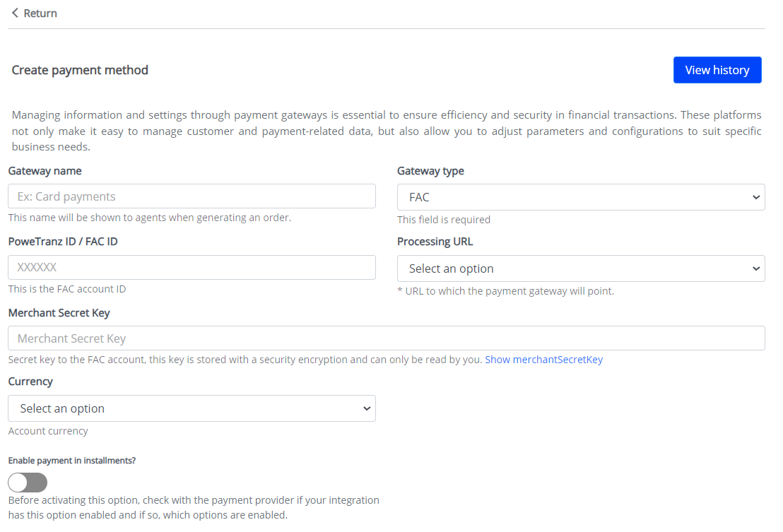Open the Gateway type select showing FAC
Screen dimensions: 783x532
(580, 198)
